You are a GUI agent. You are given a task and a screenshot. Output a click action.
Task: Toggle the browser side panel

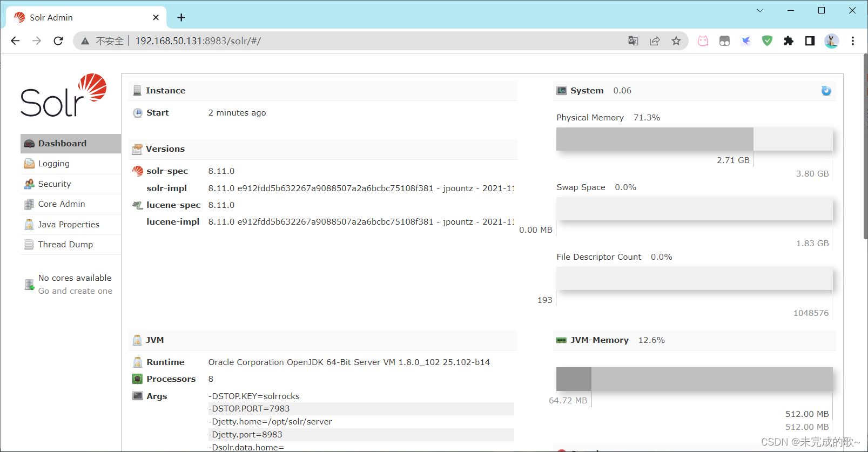point(810,41)
